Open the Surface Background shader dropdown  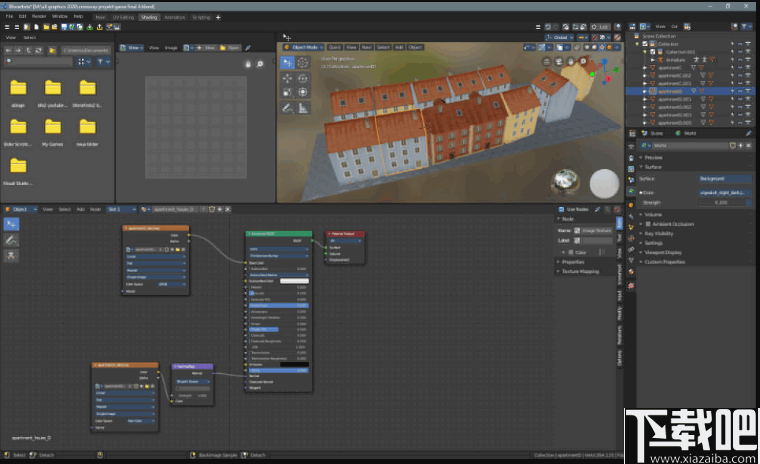coord(725,179)
